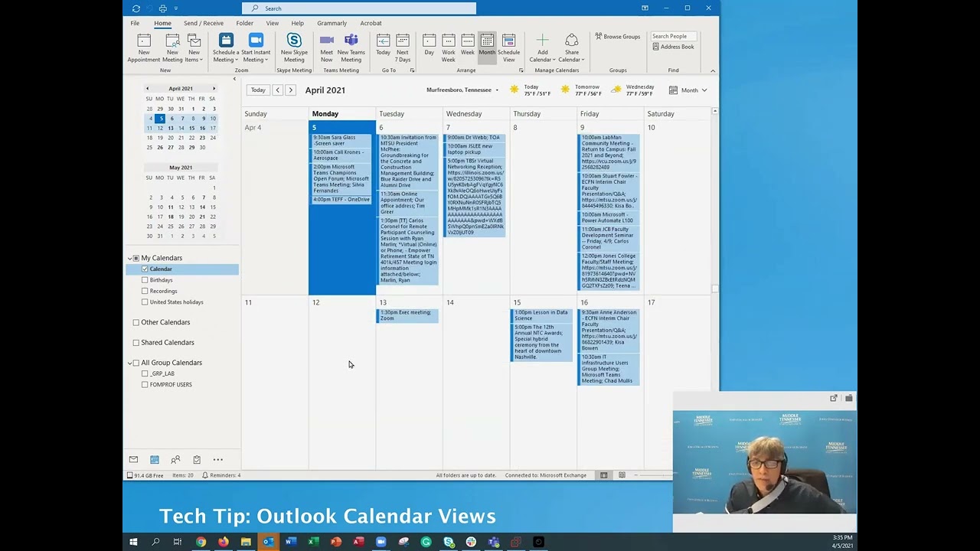Toggle the Calendar checkbox under My Calendars

(145, 269)
